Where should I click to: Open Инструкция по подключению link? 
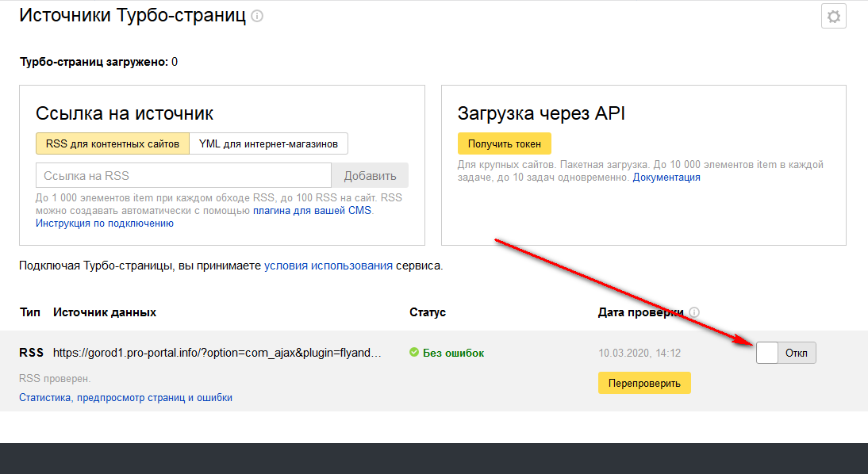click(105, 224)
